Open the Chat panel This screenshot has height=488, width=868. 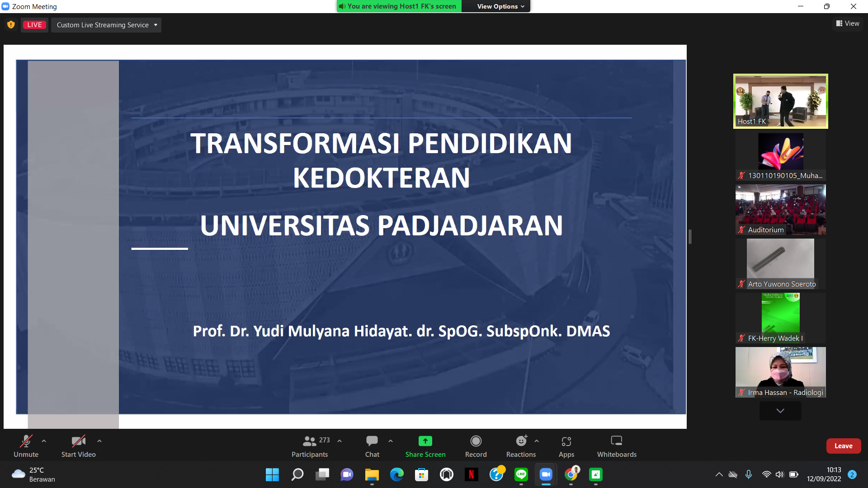click(372, 446)
